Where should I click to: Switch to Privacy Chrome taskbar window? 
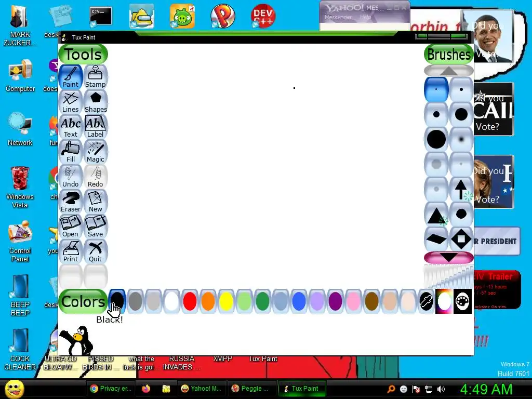(111, 389)
